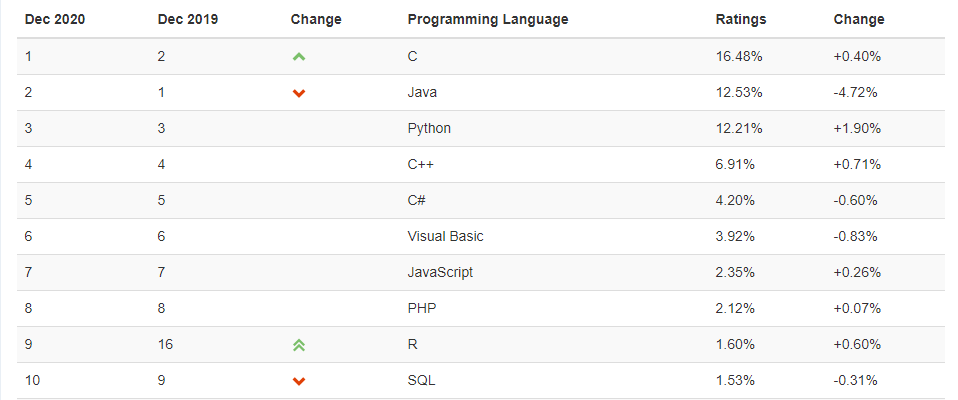Viewport: 958px width, 400px height.
Task: Click the PHP language cell
Action: [x=422, y=308]
